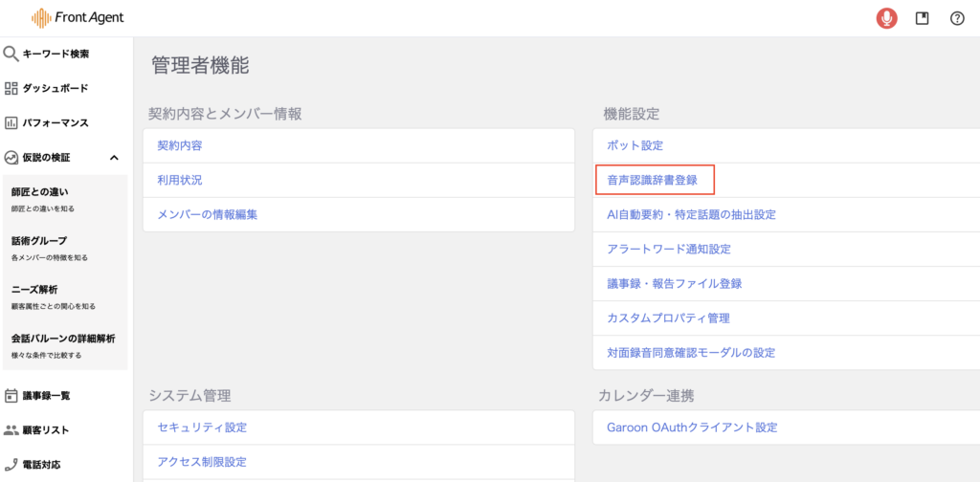980x482 pixels.
Task: Click the people icon beside 顧客リスト
Action: 11,430
